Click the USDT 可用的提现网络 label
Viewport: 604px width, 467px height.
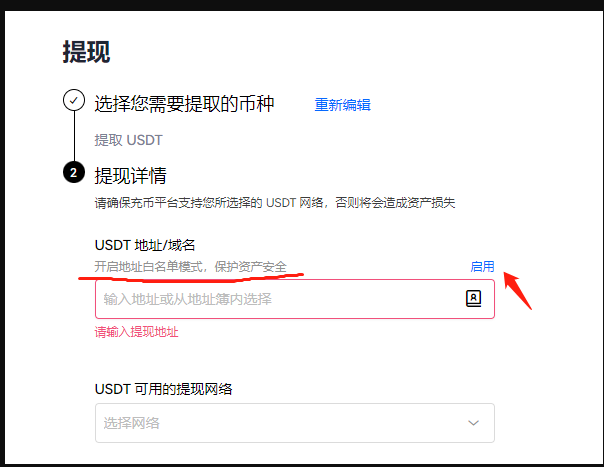tap(163, 389)
